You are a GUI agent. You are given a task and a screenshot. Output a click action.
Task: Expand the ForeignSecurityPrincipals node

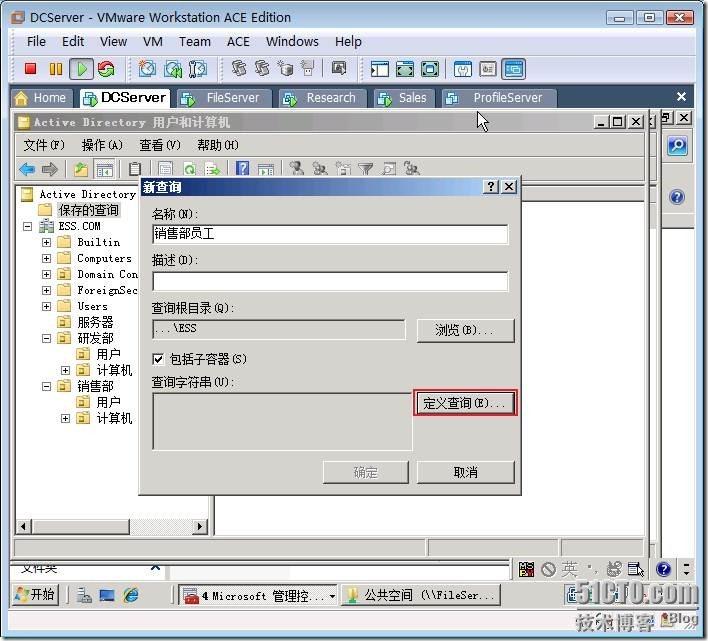(46, 290)
